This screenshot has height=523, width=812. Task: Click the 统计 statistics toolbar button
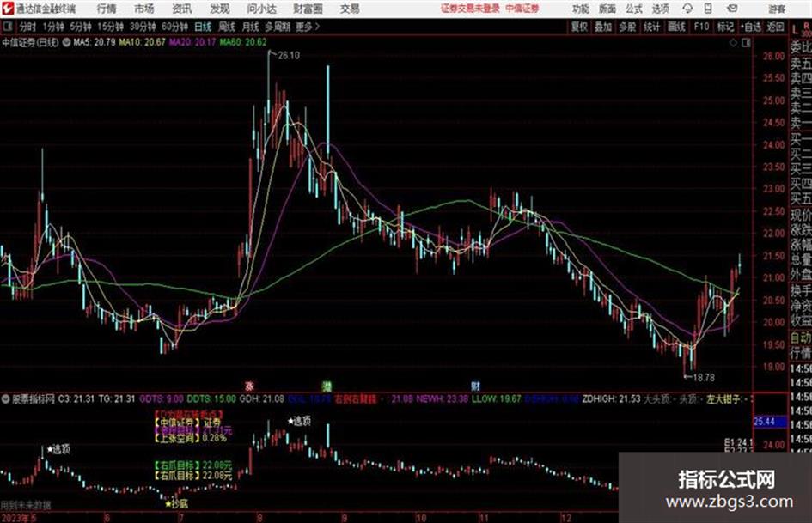coord(652,27)
